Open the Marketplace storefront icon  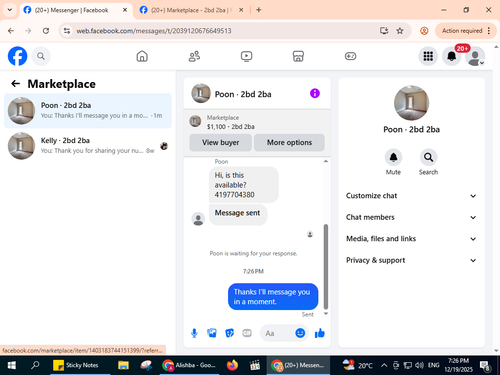[298, 56]
